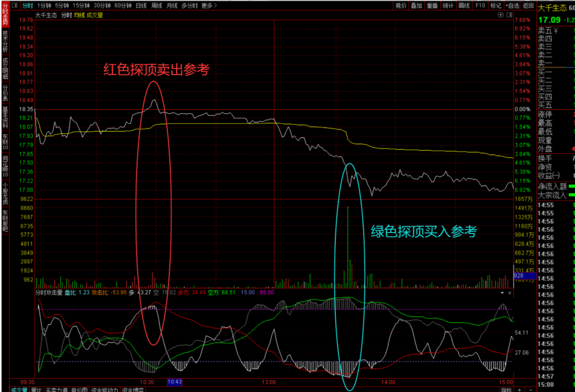
Task: Click the 均线 legend label
Action: [x=79, y=15]
